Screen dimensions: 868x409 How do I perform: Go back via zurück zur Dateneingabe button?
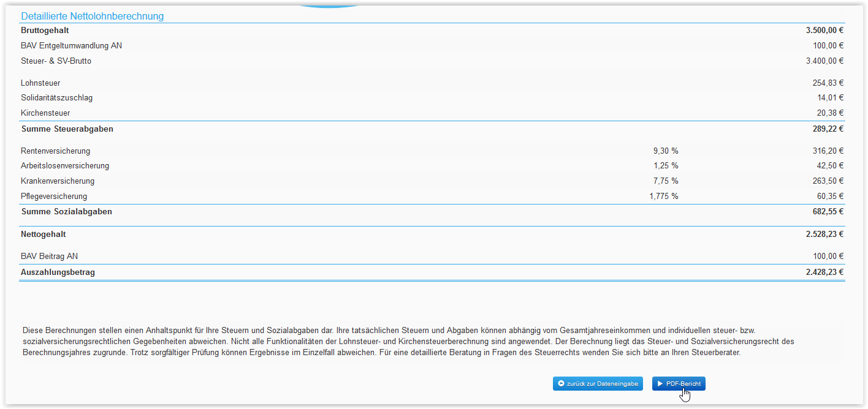click(598, 384)
